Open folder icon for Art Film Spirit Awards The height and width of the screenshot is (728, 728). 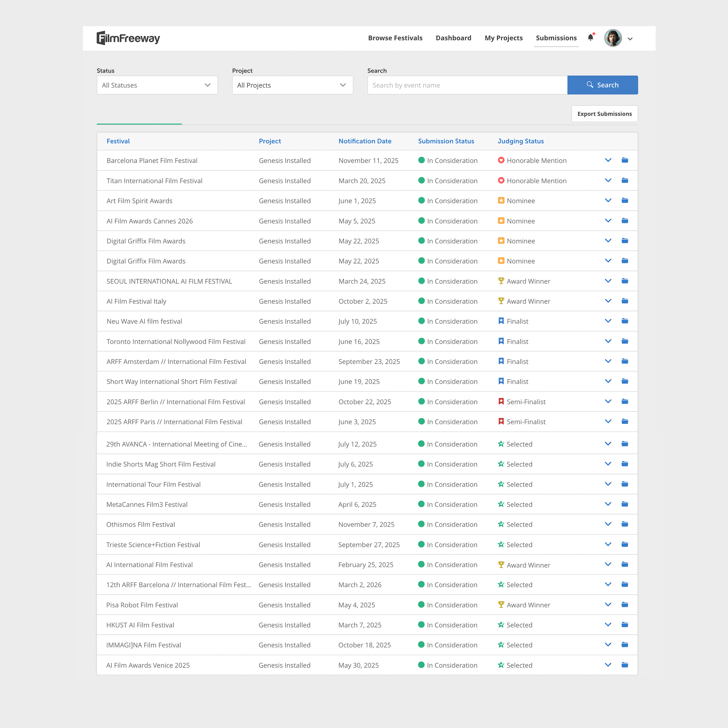[625, 200]
